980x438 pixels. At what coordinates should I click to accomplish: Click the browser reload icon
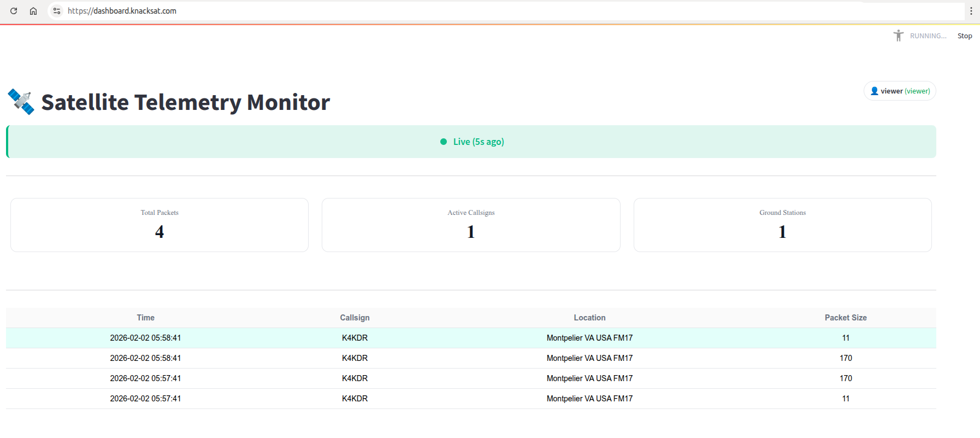[14, 11]
